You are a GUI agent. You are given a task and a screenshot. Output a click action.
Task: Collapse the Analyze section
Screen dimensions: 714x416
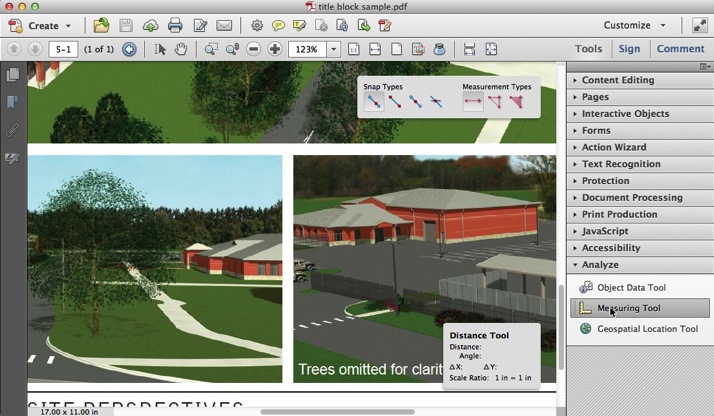600,265
